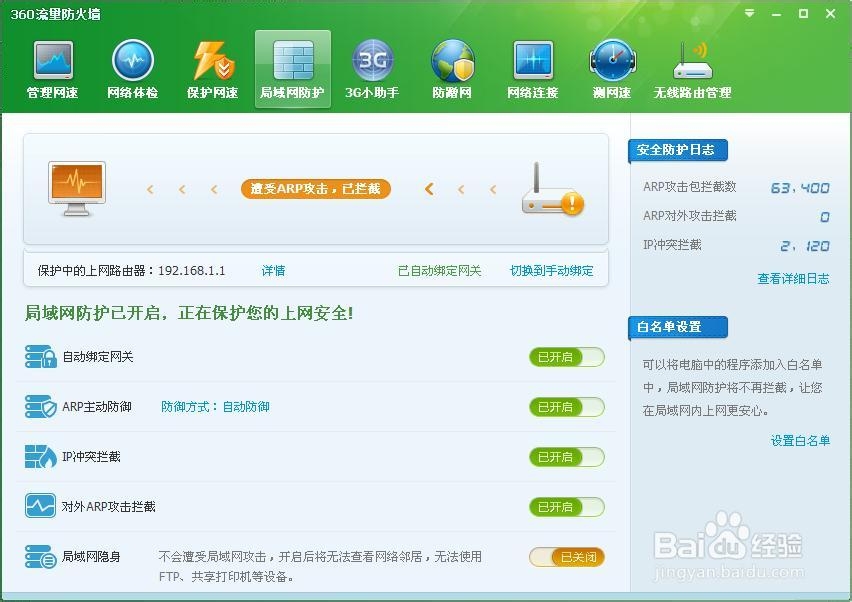The image size is (852, 602).
Task: Switch to manual binding via 切换到手动绑定
Action: 552,270
